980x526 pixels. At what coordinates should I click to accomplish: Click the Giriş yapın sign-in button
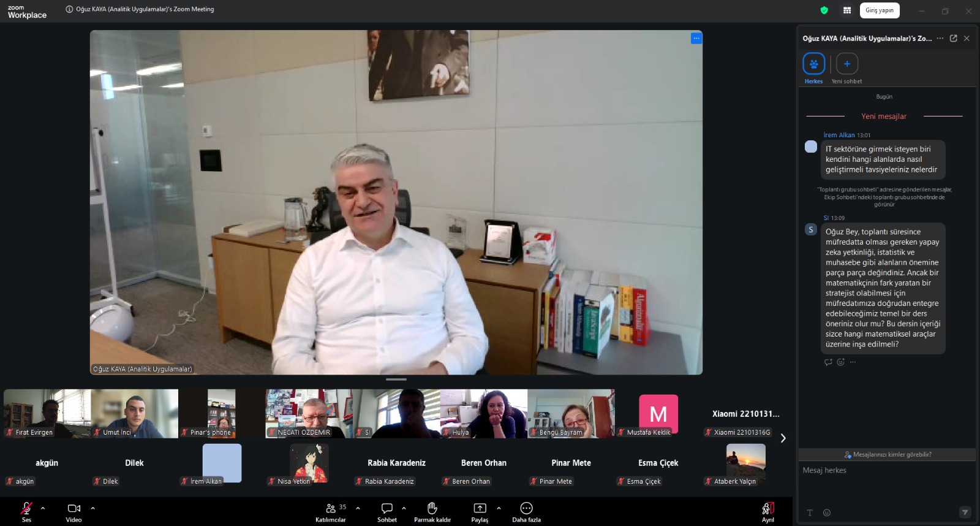(x=880, y=10)
